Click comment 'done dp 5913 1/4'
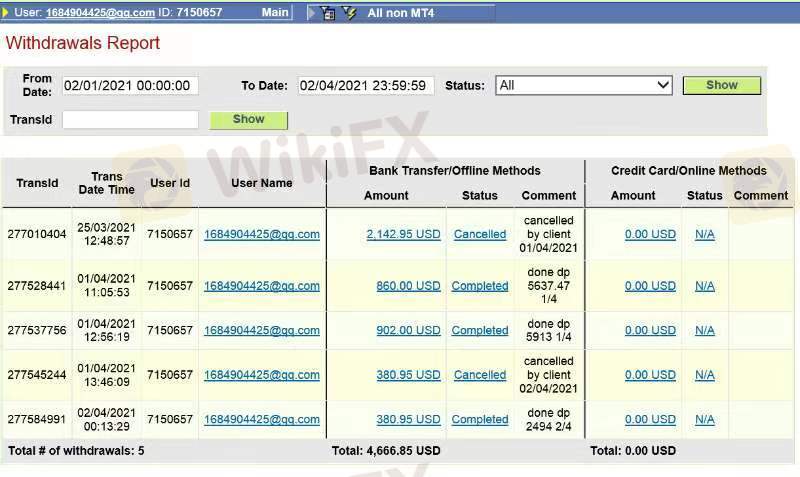 click(x=548, y=330)
